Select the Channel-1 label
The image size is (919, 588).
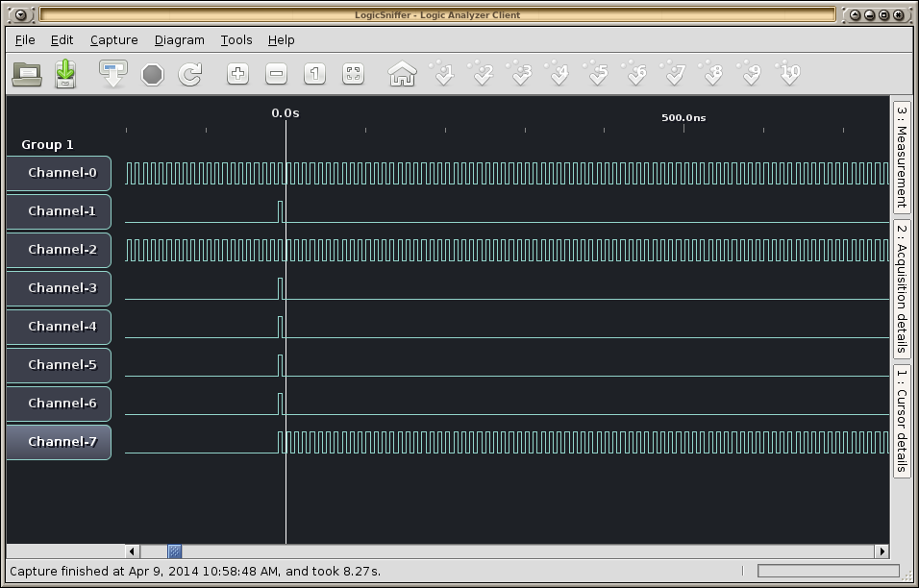pyautogui.click(x=59, y=211)
